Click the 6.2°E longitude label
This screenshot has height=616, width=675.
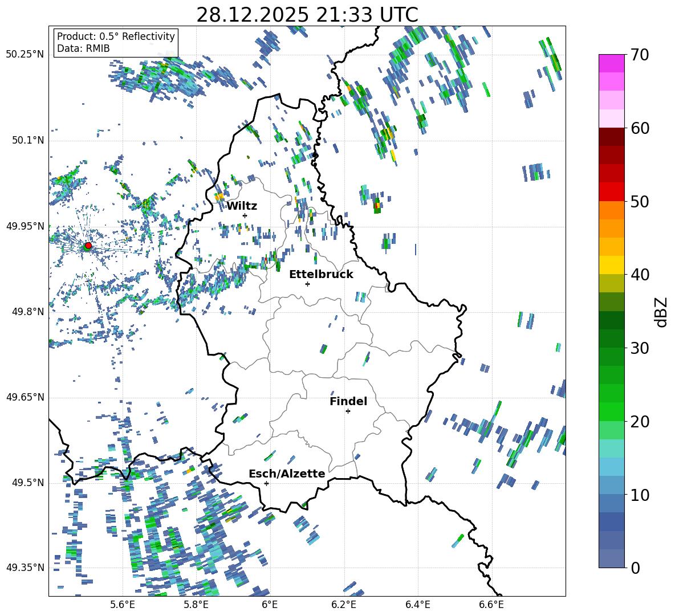(344, 605)
